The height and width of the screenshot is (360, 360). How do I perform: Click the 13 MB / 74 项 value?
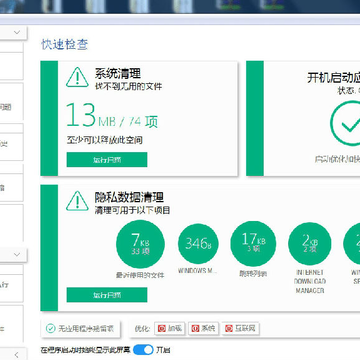pyautogui.click(x=112, y=116)
